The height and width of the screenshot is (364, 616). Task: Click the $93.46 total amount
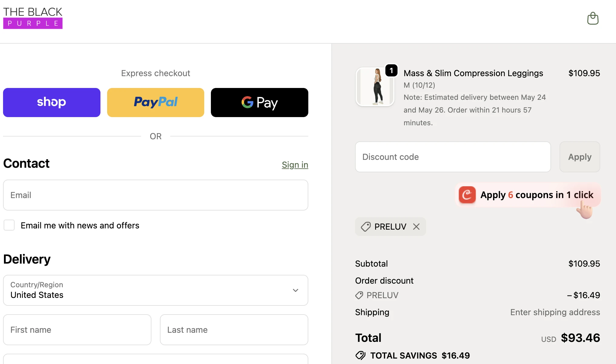580,338
